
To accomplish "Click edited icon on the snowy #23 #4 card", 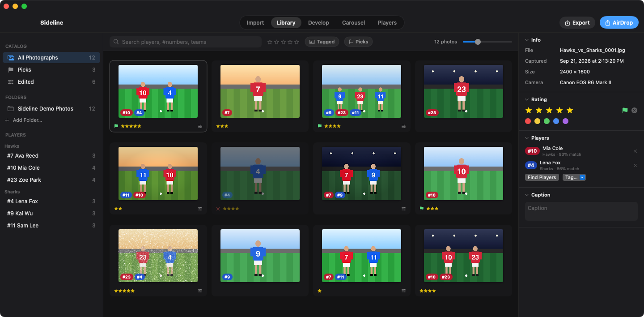I will [x=200, y=291].
